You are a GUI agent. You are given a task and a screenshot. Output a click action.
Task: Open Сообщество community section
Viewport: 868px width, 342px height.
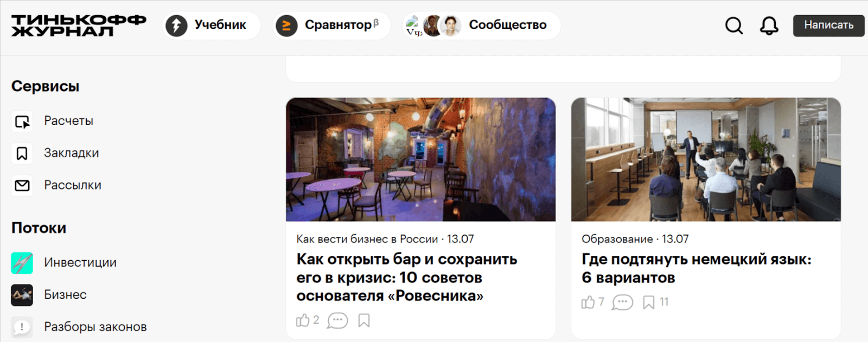[481, 25]
